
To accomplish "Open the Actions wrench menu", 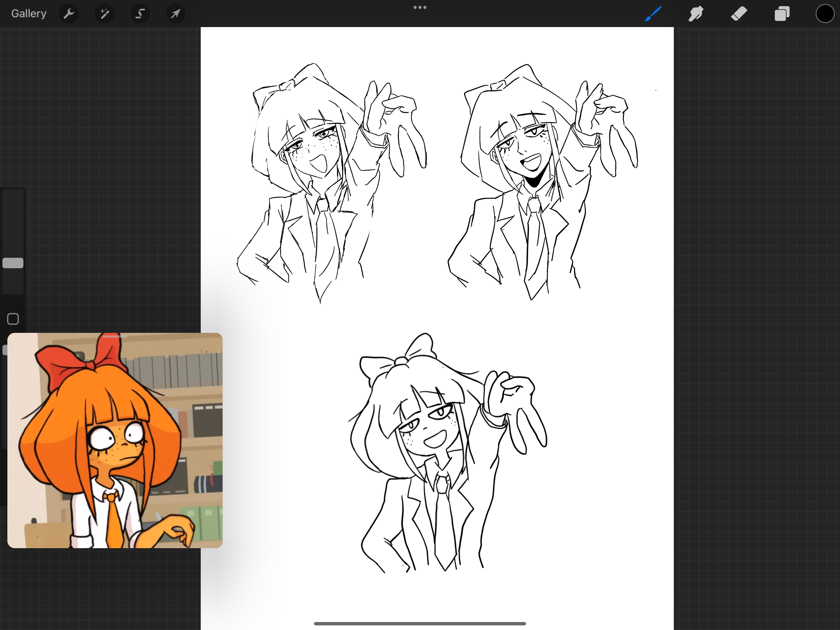I will [69, 14].
